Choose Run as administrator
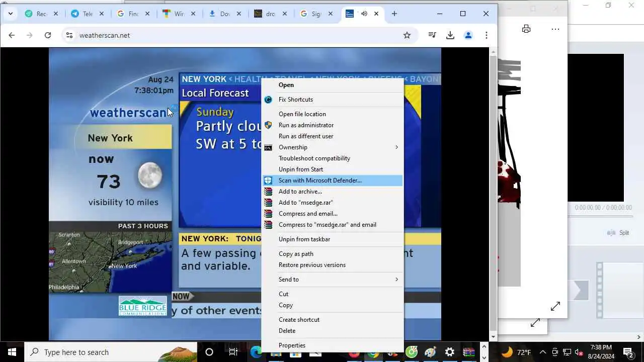The width and height of the screenshot is (644, 362). 306,125
